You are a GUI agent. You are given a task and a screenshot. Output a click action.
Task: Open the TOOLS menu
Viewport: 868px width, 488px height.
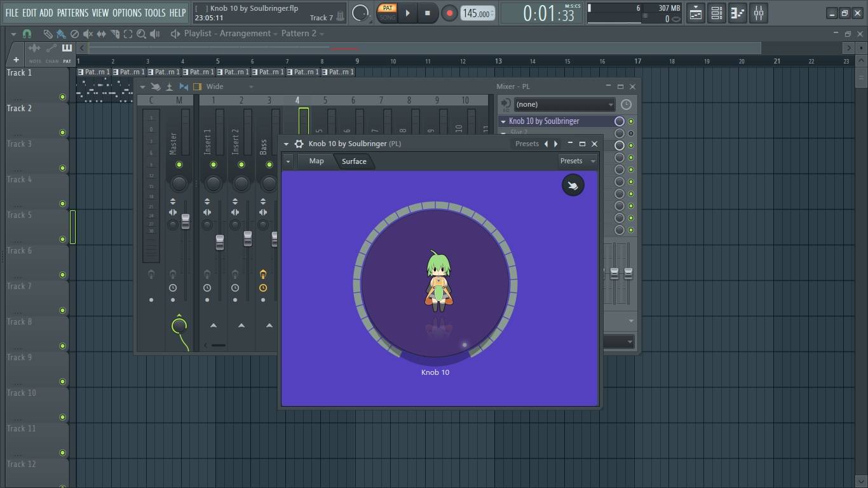(x=154, y=13)
